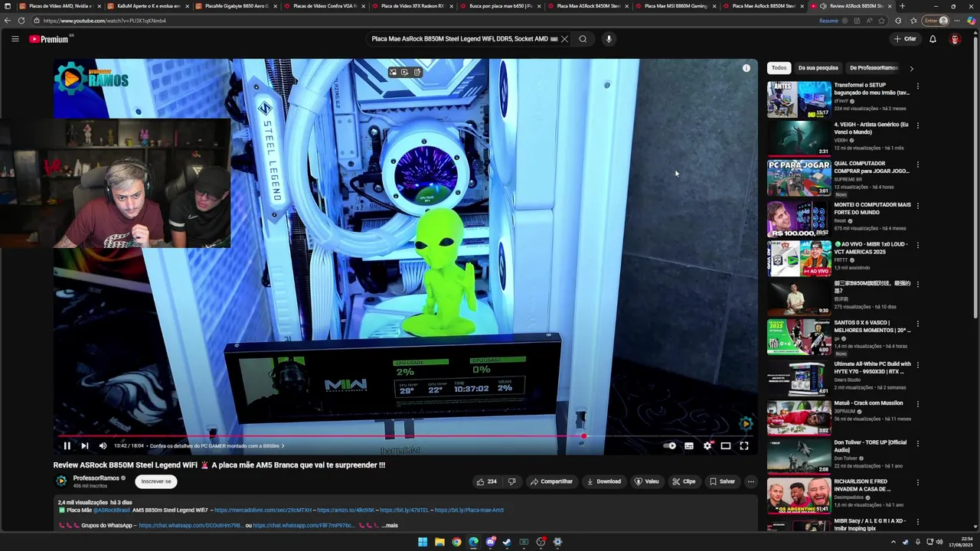The image size is (980, 551).
Task: Open a new browser tab
Action: point(902,6)
